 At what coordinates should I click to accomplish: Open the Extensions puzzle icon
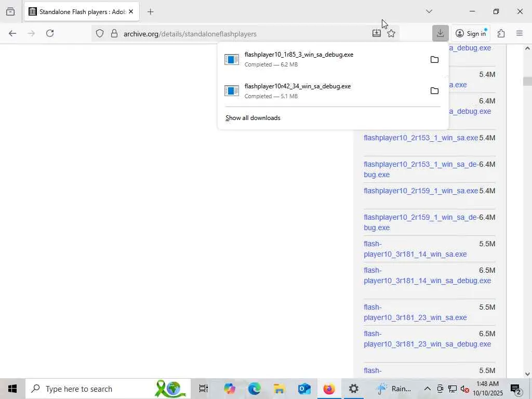coord(501,33)
